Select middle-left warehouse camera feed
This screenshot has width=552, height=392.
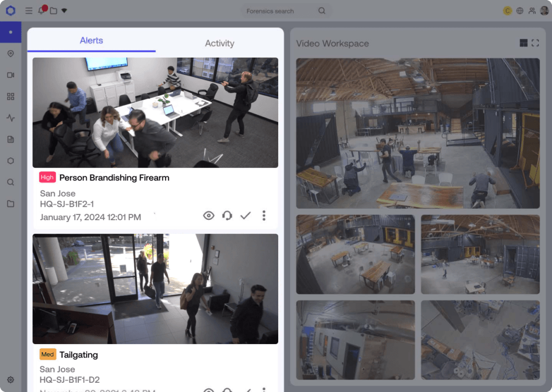tap(355, 255)
